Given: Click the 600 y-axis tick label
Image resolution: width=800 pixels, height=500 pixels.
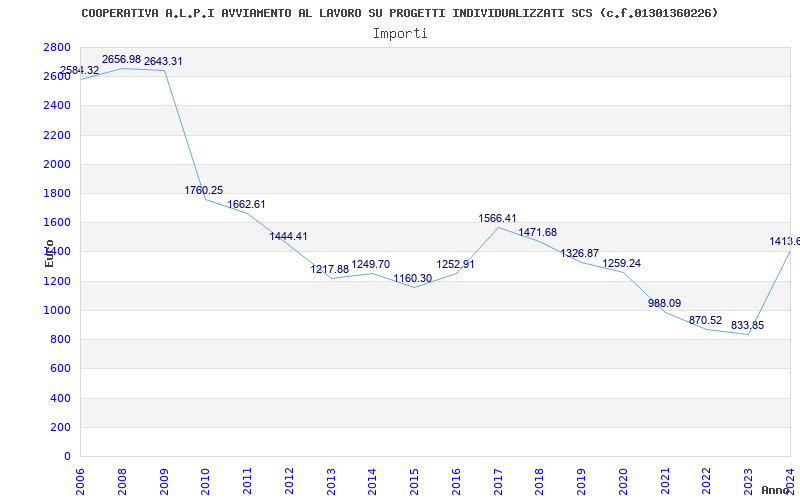Looking at the screenshot, I should pyautogui.click(x=61, y=368).
